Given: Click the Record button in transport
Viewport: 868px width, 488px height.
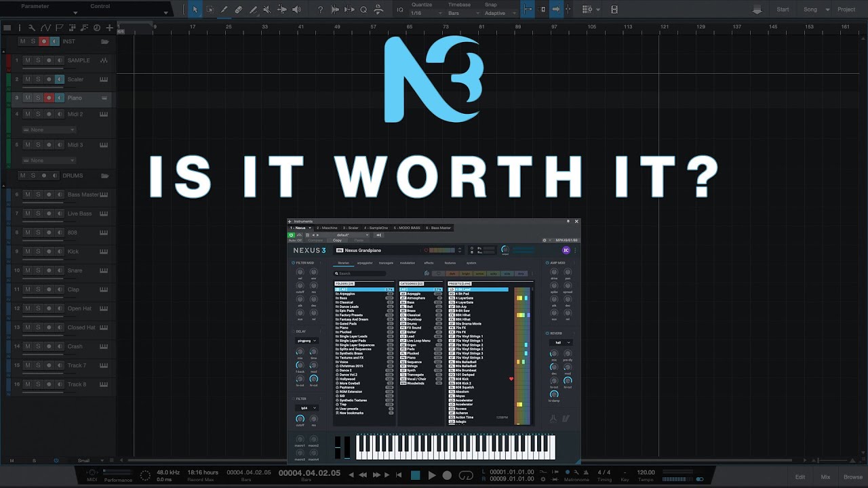Looking at the screenshot, I should (447, 476).
